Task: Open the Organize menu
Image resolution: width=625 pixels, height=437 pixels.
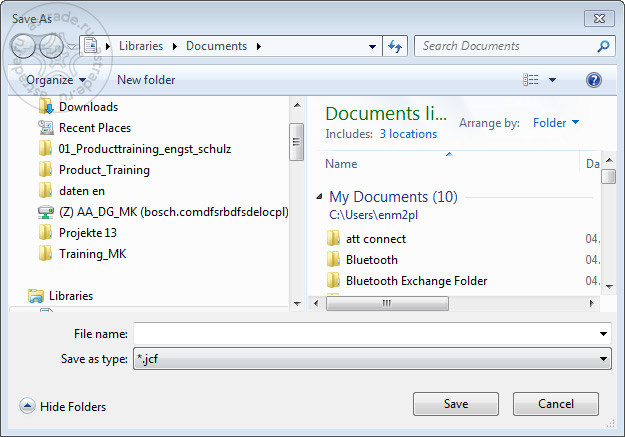Action: tap(56, 80)
